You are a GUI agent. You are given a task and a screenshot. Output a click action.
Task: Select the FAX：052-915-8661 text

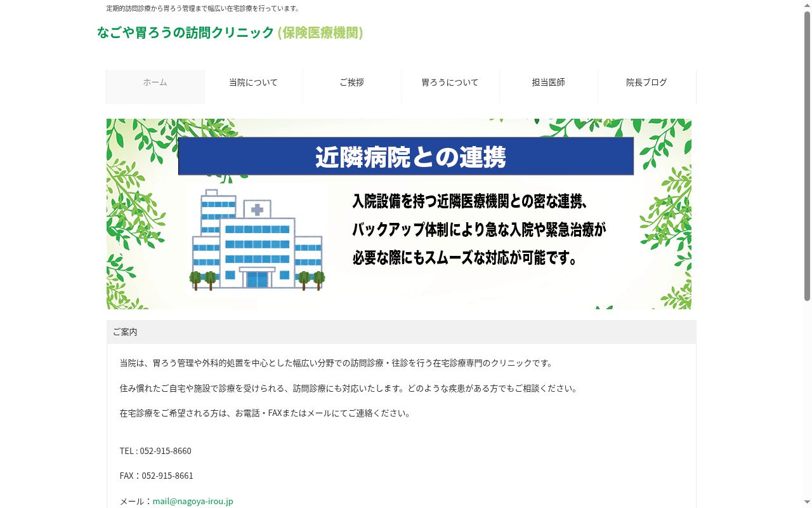pos(157,476)
